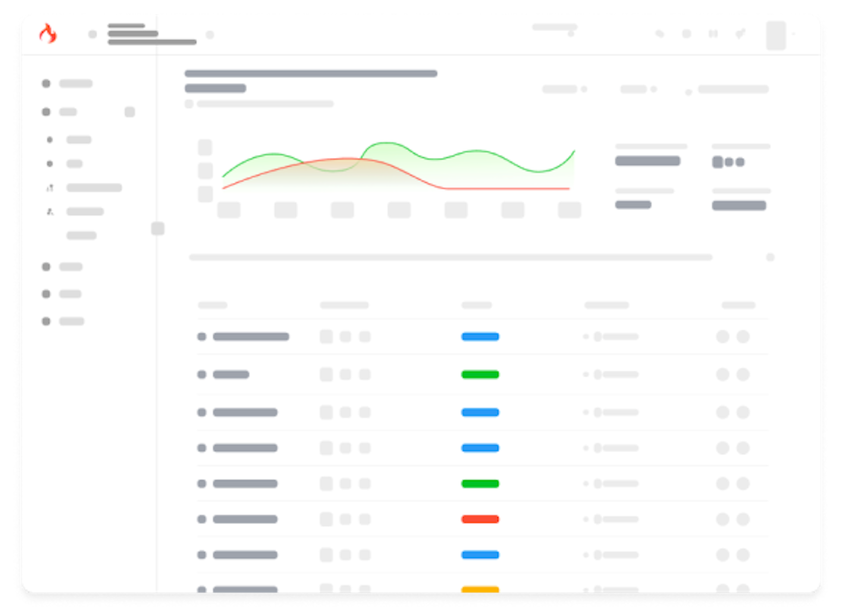
Task: Click the bottom-most sidebar navigation icon
Action: (46, 321)
